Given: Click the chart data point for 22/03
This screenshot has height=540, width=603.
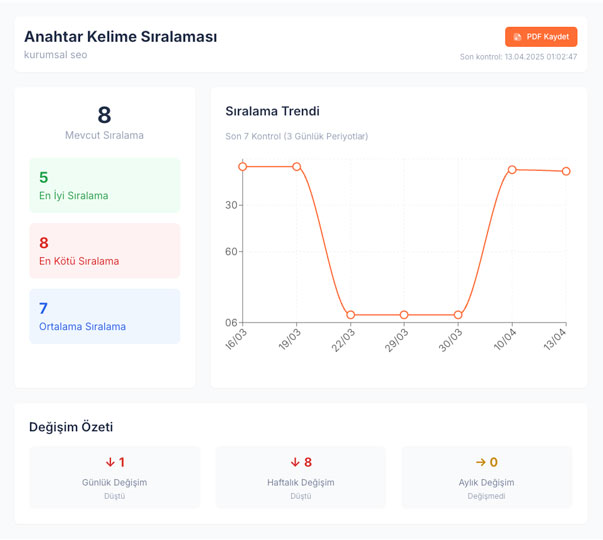Looking at the screenshot, I should click(351, 315).
